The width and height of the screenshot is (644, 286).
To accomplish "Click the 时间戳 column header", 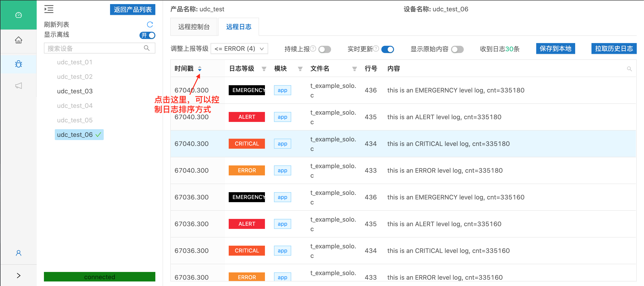I will tap(184, 69).
